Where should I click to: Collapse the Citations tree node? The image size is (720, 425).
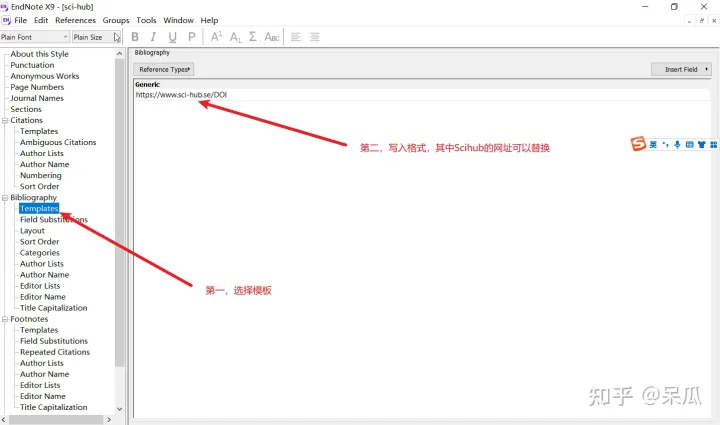pos(5,120)
